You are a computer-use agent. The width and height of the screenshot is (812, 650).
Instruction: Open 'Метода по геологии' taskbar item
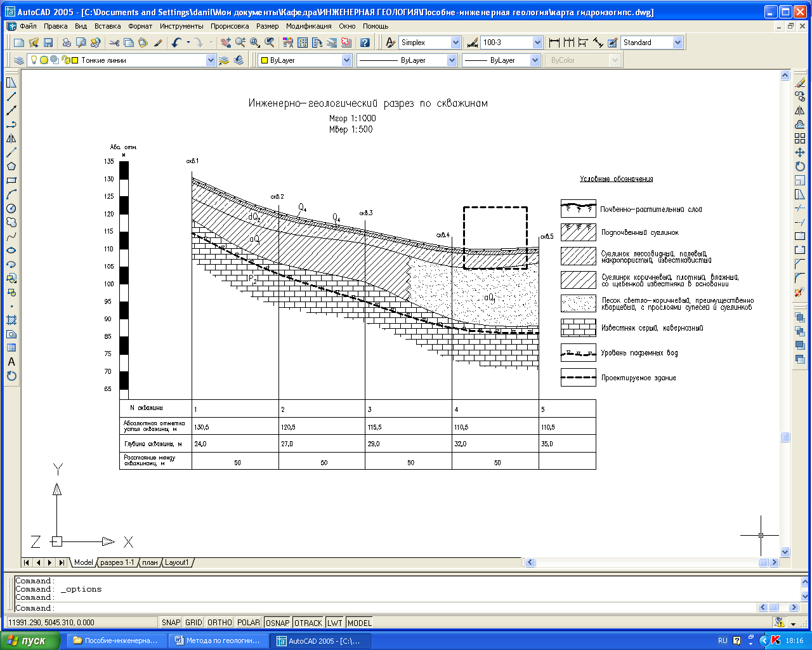(219, 640)
